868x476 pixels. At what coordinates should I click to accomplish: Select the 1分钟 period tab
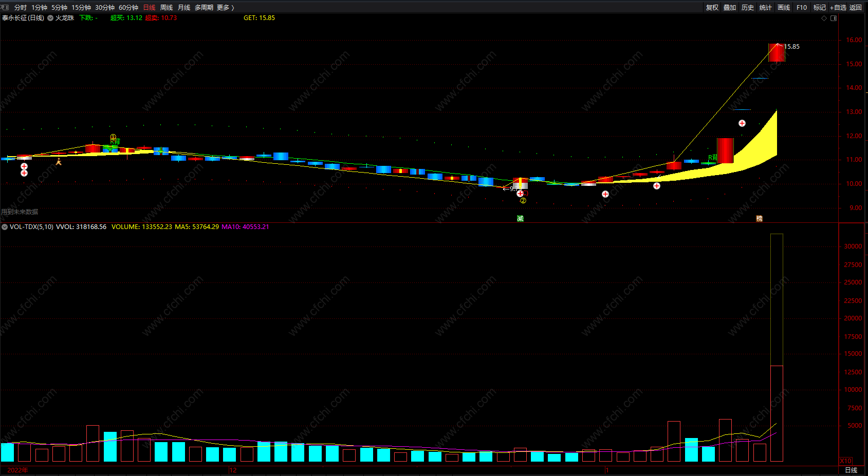(x=39, y=8)
